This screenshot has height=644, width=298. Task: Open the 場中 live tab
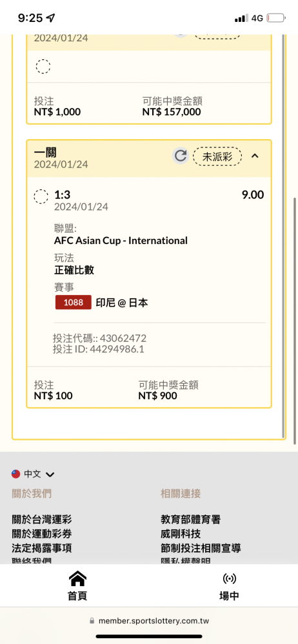(x=229, y=586)
